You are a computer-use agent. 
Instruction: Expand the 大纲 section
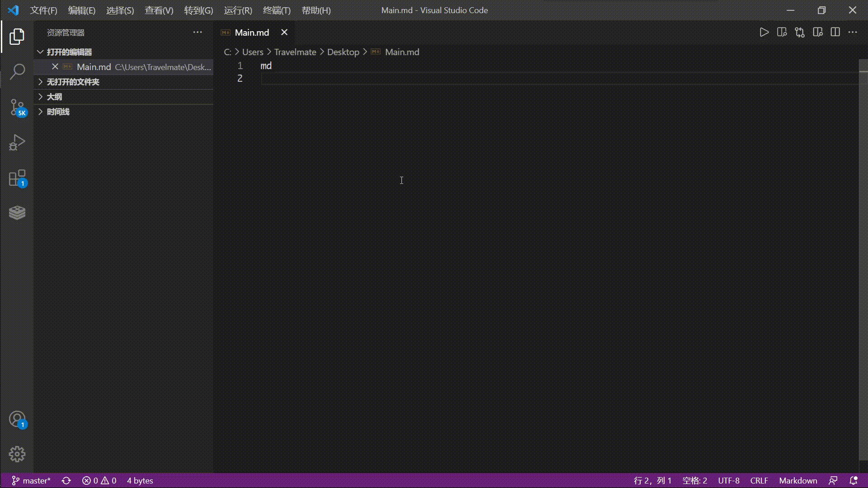click(55, 97)
